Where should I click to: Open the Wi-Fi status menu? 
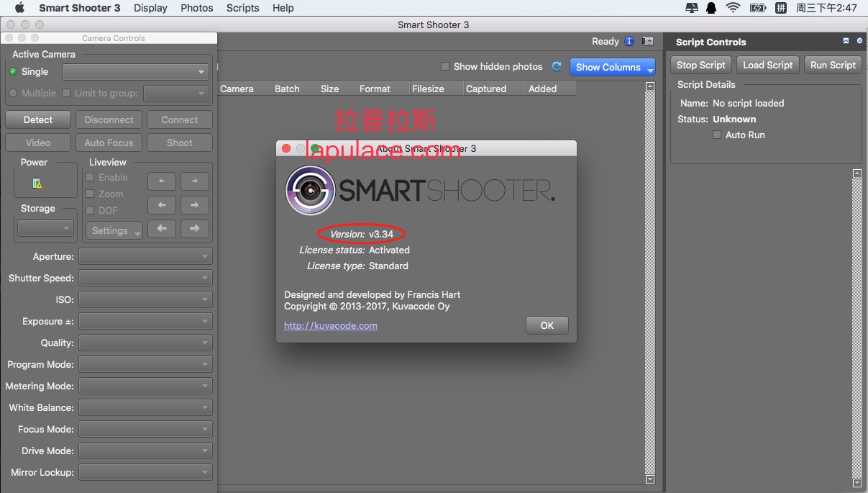(x=733, y=8)
